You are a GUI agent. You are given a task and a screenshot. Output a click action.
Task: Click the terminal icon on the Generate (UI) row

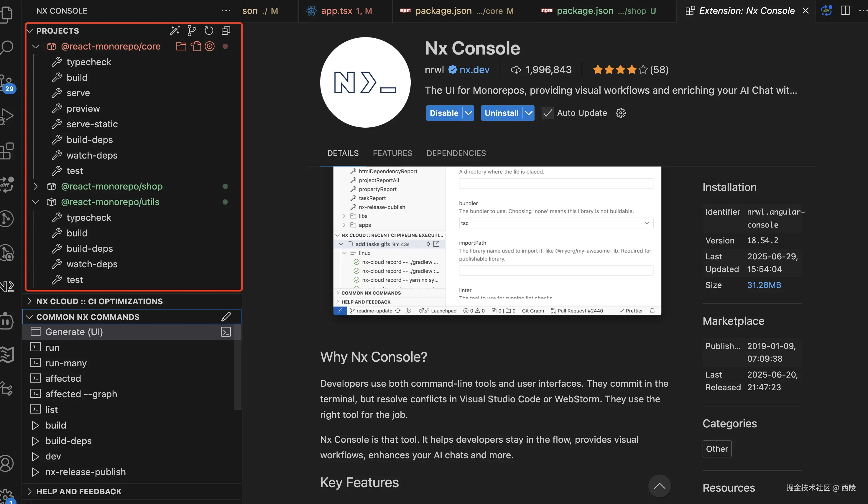pyautogui.click(x=226, y=332)
